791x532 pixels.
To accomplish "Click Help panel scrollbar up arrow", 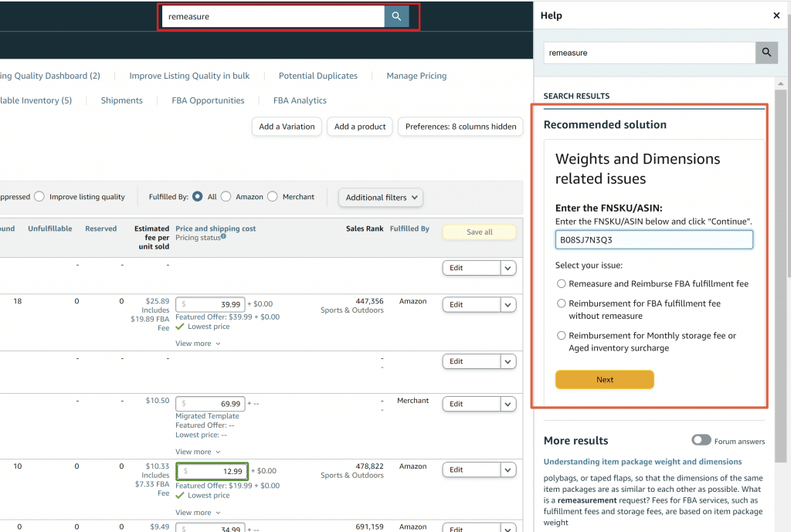I will point(780,83).
